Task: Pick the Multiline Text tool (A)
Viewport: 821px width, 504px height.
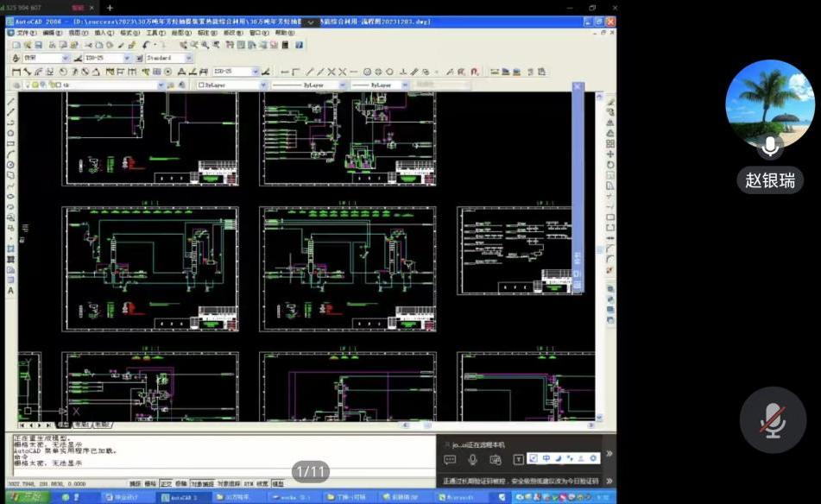Action: click(x=10, y=291)
